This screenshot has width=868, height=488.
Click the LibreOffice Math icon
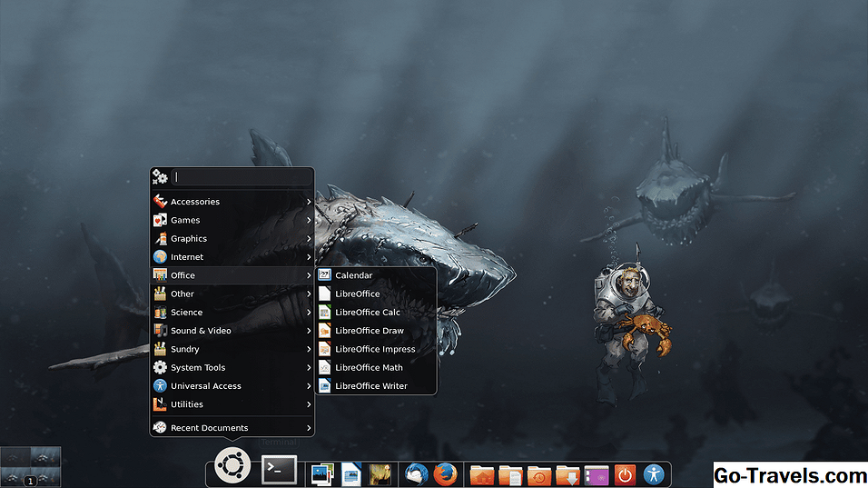pos(324,367)
